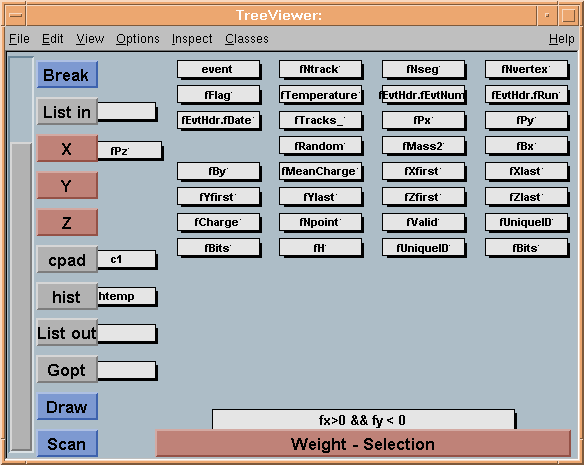The image size is (584, 465).
Task: Open the Options menu
Action: [137, 39]
